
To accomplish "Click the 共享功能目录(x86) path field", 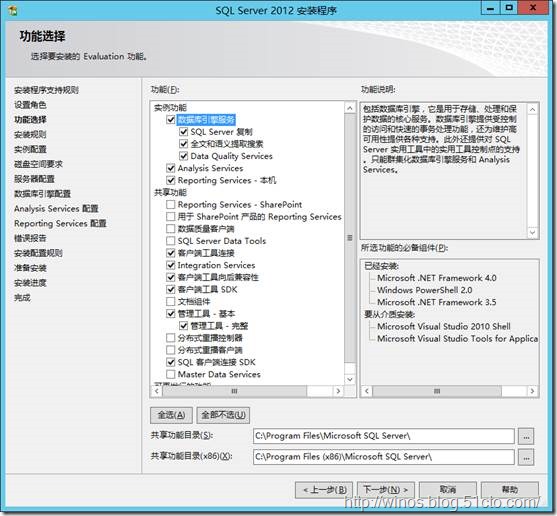I will coord(384,457).
